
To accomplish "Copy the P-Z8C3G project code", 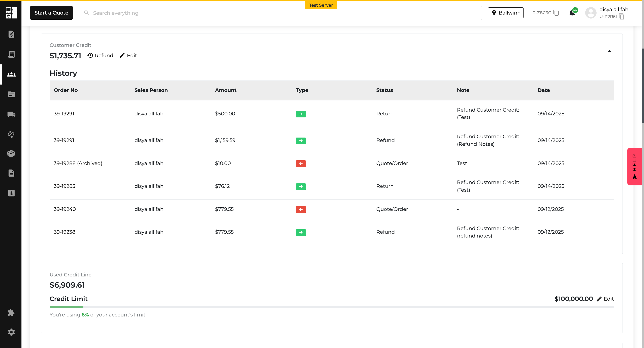I will point(556,13).
